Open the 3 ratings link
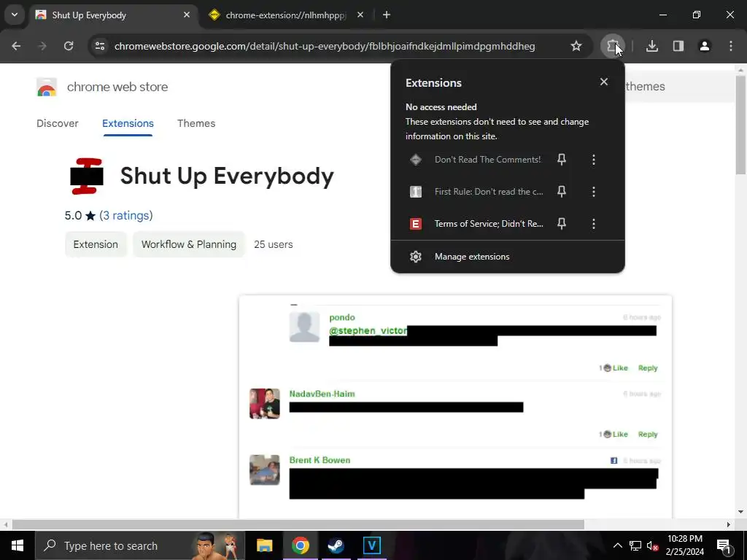The image size is (747, 560). [x=125, y=216]
